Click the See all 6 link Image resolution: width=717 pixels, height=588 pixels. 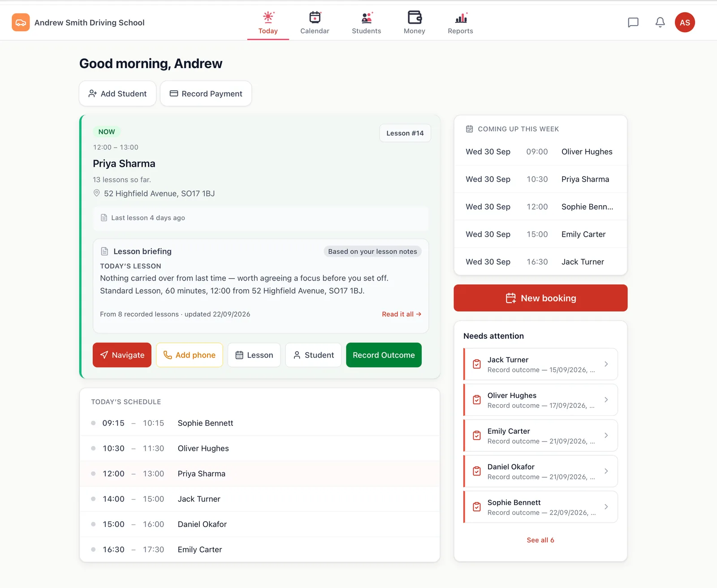[540, 540]
